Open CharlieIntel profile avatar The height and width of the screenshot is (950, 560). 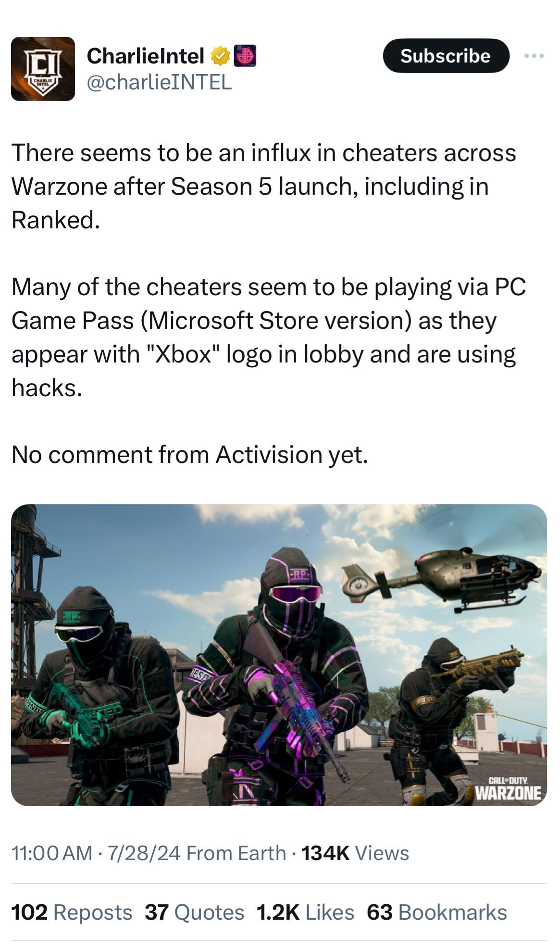(x=43, y=69)
